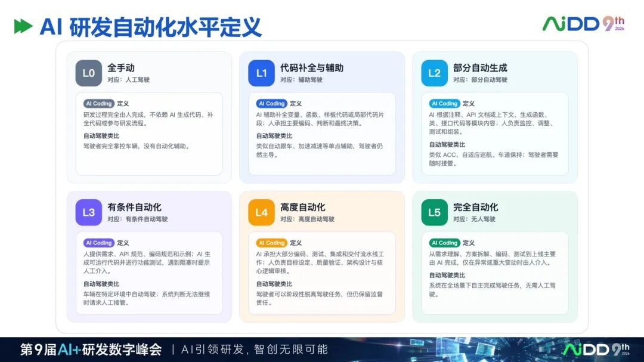Click 自动驾驶类比 label in the L5 card

coord(447,276)
